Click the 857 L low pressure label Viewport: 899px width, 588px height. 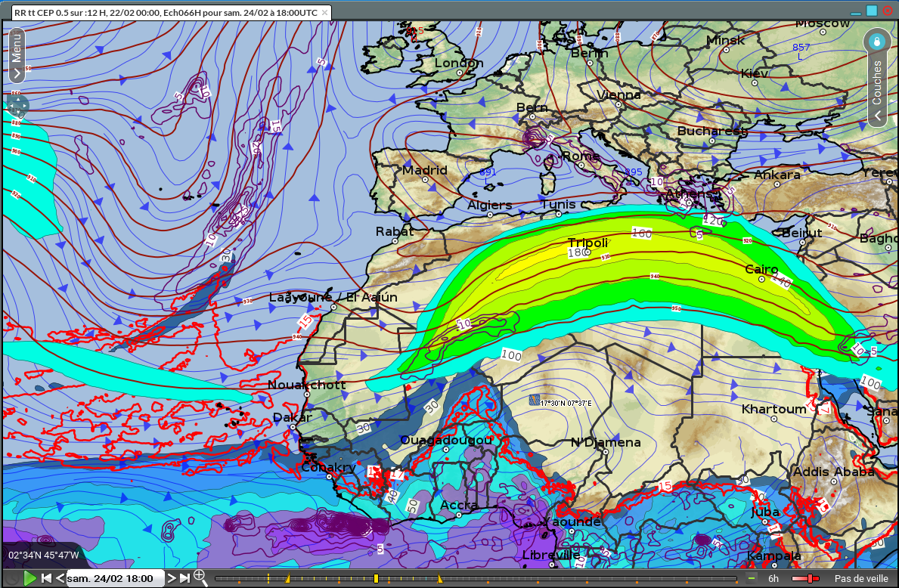[x=801, y=51]
